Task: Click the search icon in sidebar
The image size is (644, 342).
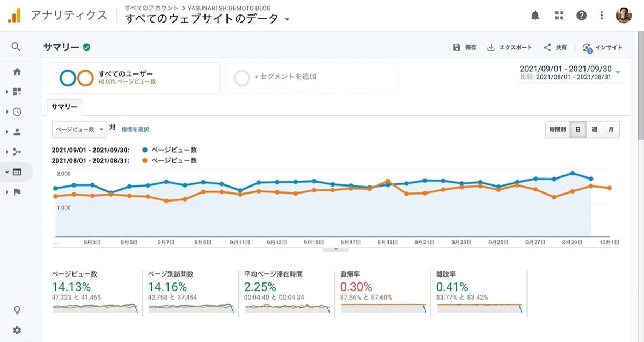Action: coord(16,47)
